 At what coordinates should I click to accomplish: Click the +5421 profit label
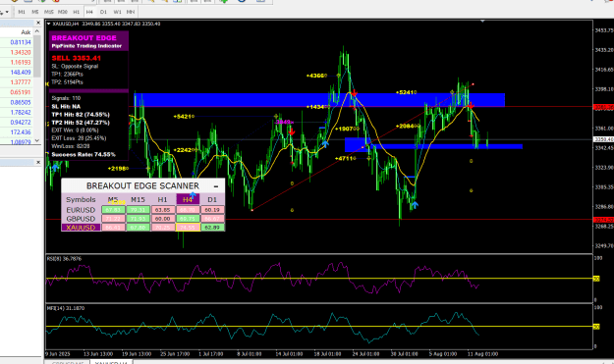(183, 116)
